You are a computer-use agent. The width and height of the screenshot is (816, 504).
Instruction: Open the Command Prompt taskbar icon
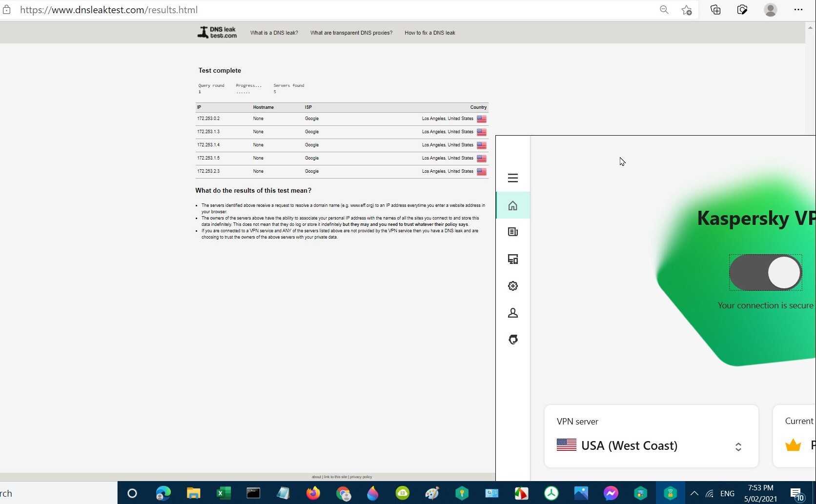tap(253, 493)
